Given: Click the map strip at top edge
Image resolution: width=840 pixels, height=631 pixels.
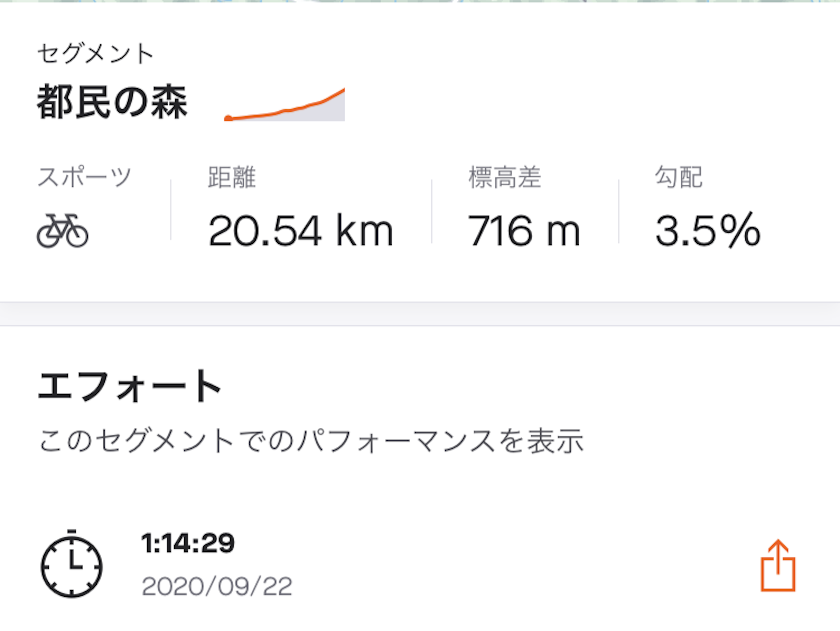Looking at the screenshot, I should click(420, 1).
